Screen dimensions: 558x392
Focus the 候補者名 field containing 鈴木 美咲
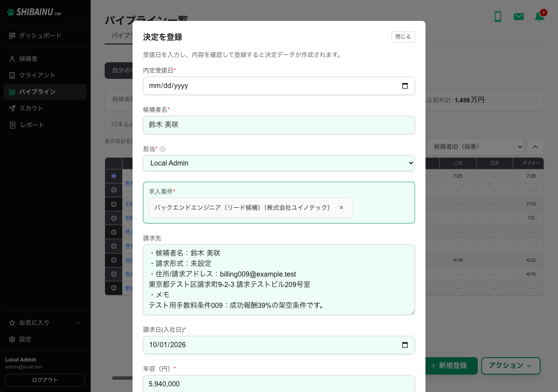[x=279, y=125]
